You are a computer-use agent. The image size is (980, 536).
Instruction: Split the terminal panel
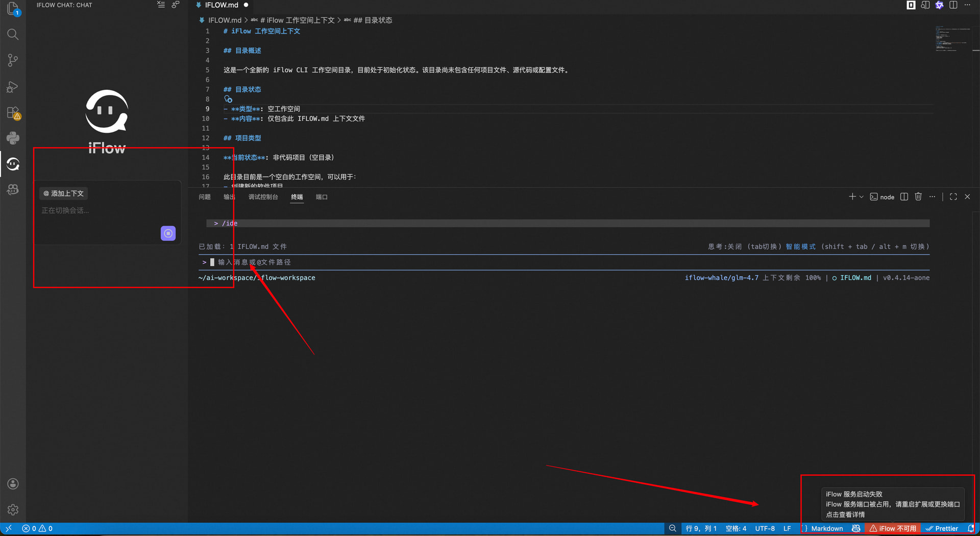(x=904, y=197)
